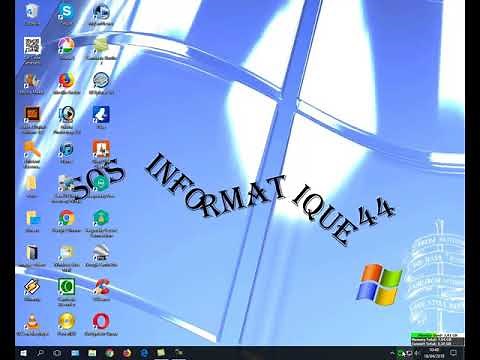Switch to Firefox on the taskbar
The width and height of the screenshot is (480, 360).
127,353
